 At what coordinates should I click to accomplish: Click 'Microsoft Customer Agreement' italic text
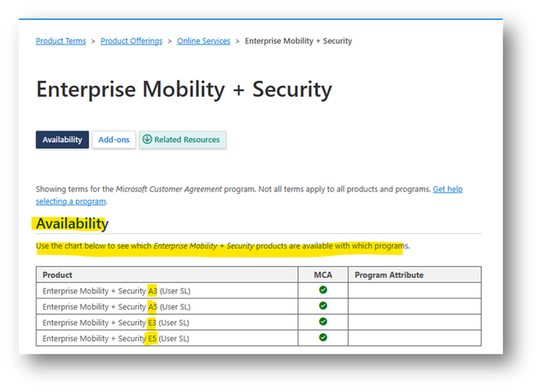168,190
